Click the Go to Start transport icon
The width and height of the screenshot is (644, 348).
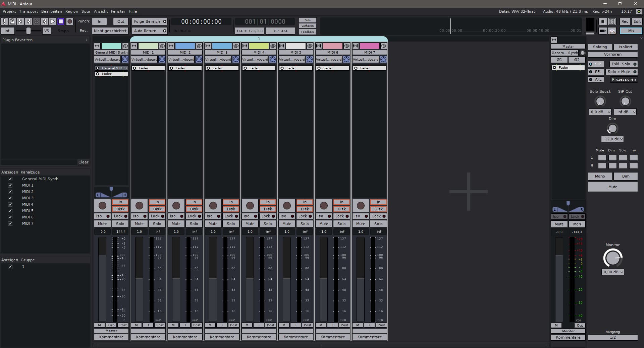click(20, 21)
